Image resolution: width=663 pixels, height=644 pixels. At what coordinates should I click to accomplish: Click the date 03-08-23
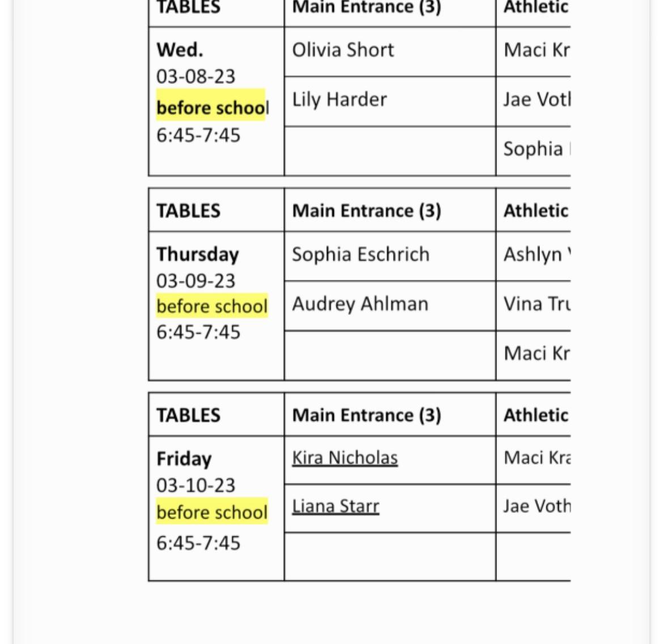point(195,76)
